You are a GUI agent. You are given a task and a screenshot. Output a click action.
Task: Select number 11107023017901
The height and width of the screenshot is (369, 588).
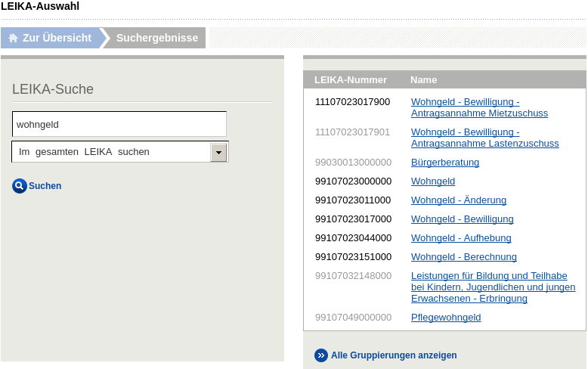tap(352, 132)
